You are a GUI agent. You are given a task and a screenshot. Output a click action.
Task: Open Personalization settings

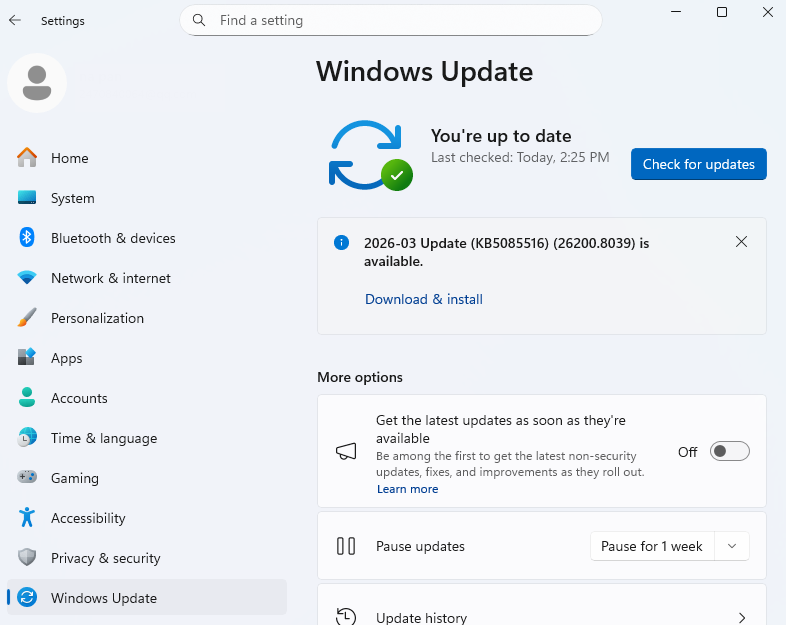coord(147,318)
